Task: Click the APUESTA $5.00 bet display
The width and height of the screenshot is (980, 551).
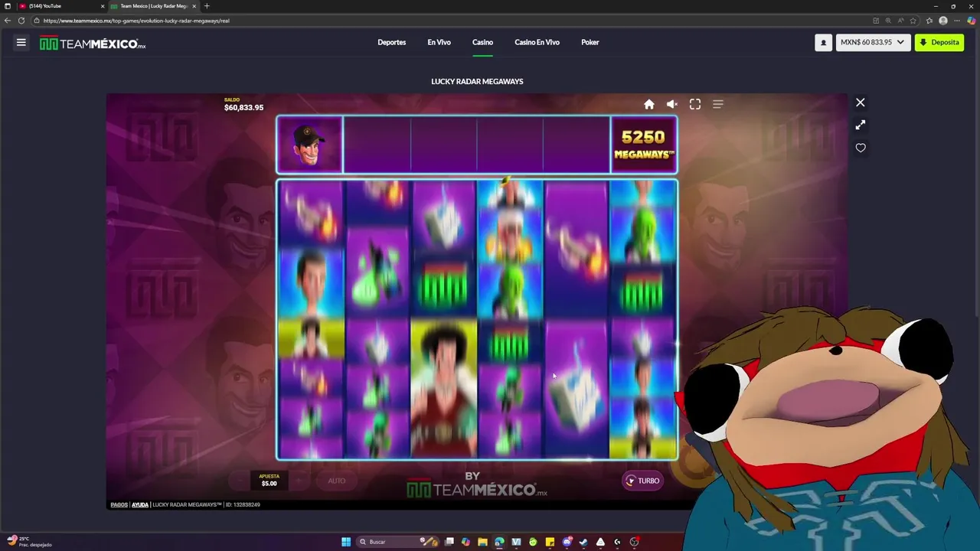Action: coord(269,480)
